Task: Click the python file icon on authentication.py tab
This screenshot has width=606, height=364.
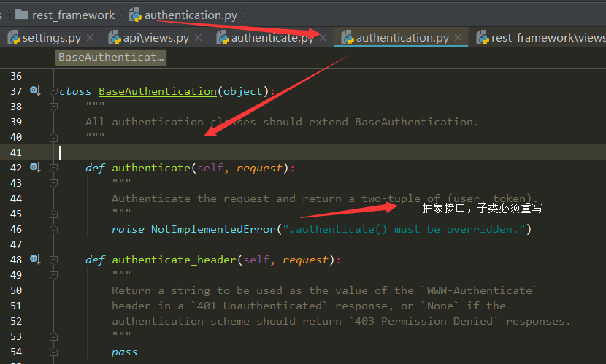Action: coord(348,38)
